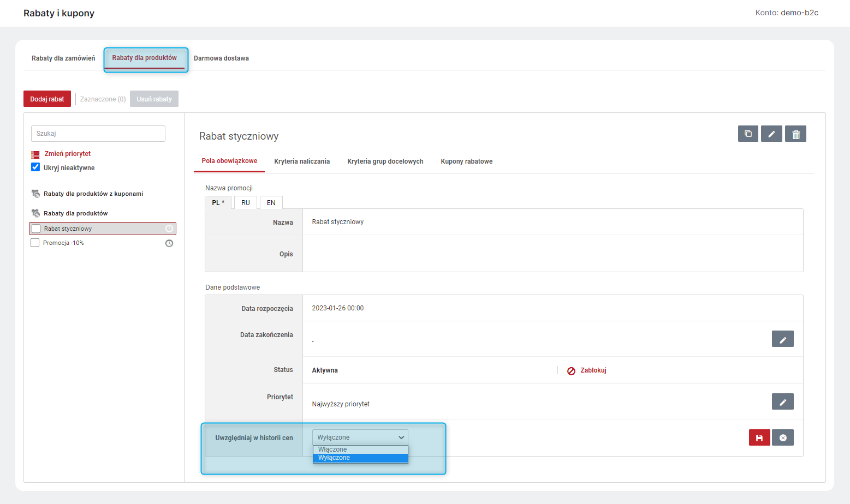The width and height of the screenshot is (850, 504).
Task: Click the Zablokuj link
Action: point(593,370)
